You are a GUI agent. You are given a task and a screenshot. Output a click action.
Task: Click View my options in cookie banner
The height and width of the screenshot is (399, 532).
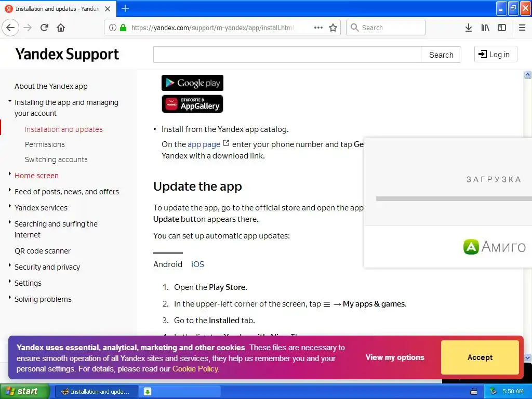tap(395, 357)
